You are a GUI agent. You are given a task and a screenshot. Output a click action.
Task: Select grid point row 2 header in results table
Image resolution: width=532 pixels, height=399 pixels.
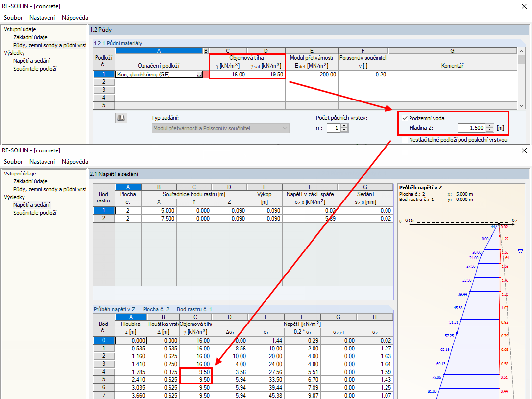coord(103,219)
